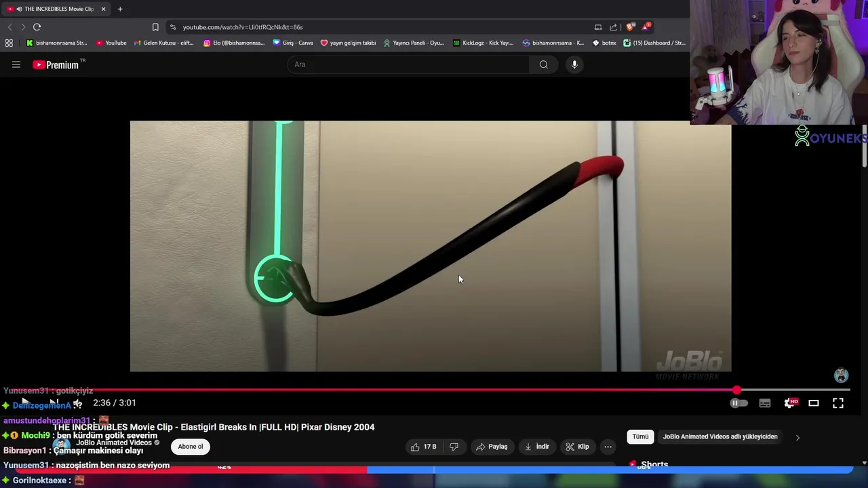Click the YouTube Premium logo
This screenshot has width=868, height=488.
click(x=56, y=64)
